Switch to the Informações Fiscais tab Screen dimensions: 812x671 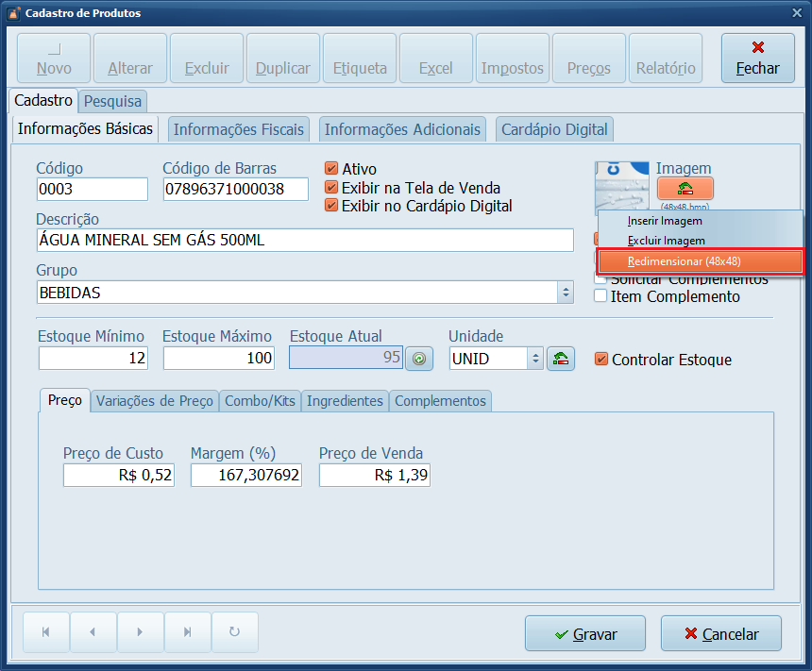click(239, 129)
